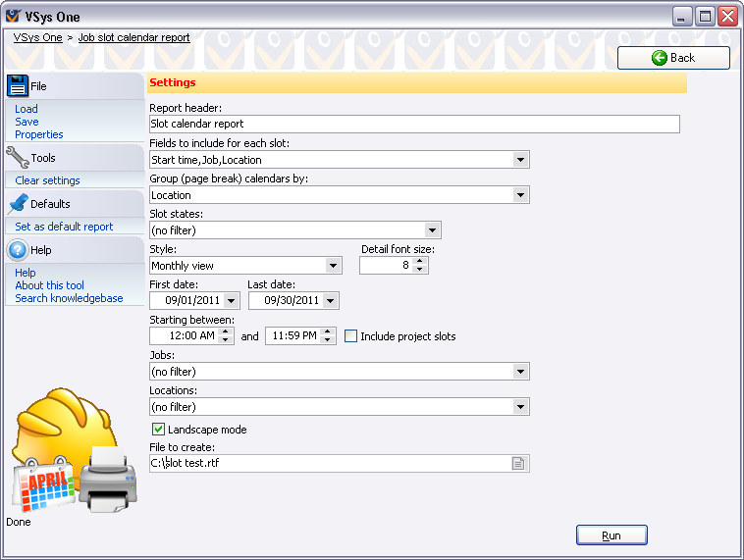The height and width of the screenshot is (560, 744).
Task: Increase Detail font size value
Action: (419, 261)
